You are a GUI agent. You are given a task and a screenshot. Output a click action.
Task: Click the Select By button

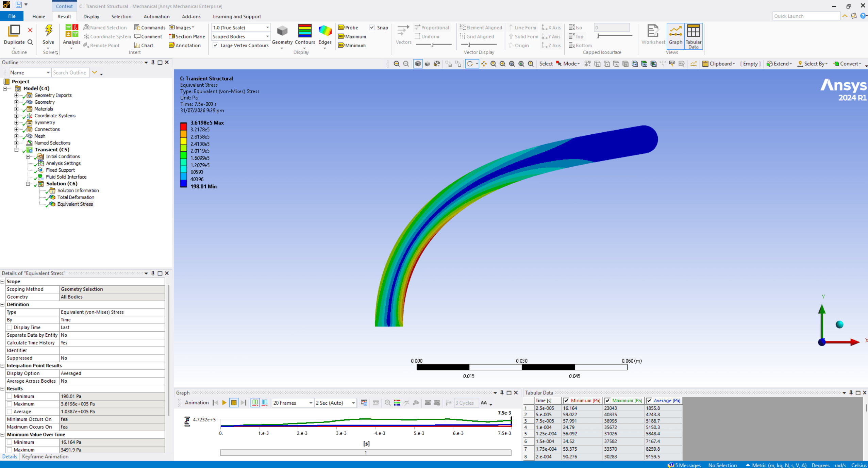point(812,64)
